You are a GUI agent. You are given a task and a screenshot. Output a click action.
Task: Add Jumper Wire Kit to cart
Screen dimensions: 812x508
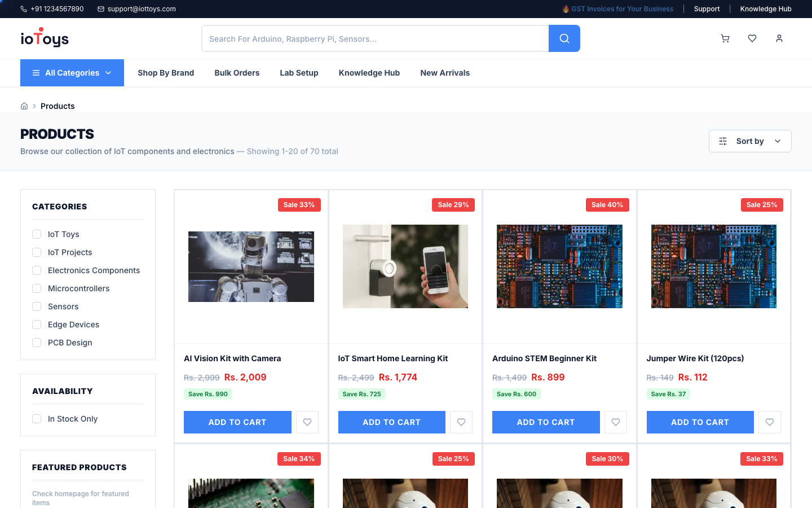coord(700,422)
